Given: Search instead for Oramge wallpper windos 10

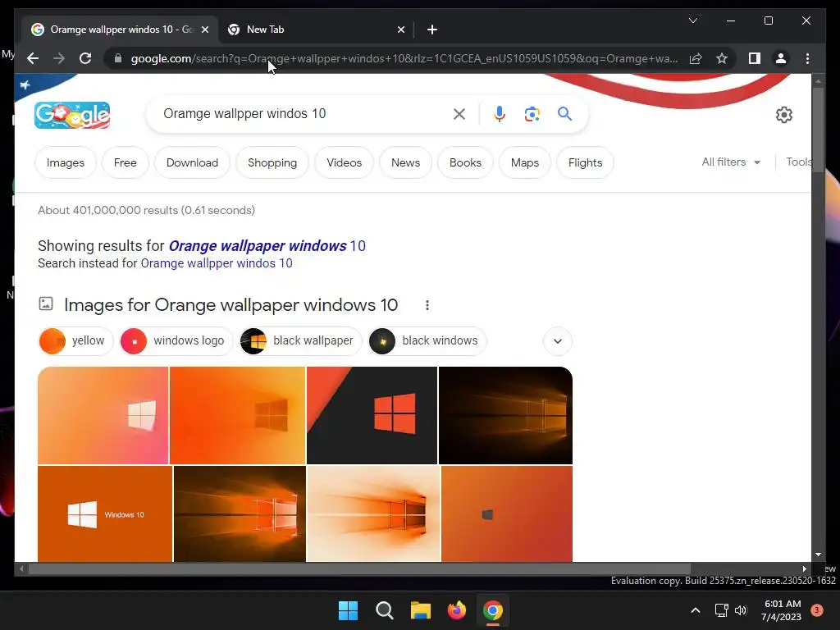Looking at the screenshot, I should (217, 263).
